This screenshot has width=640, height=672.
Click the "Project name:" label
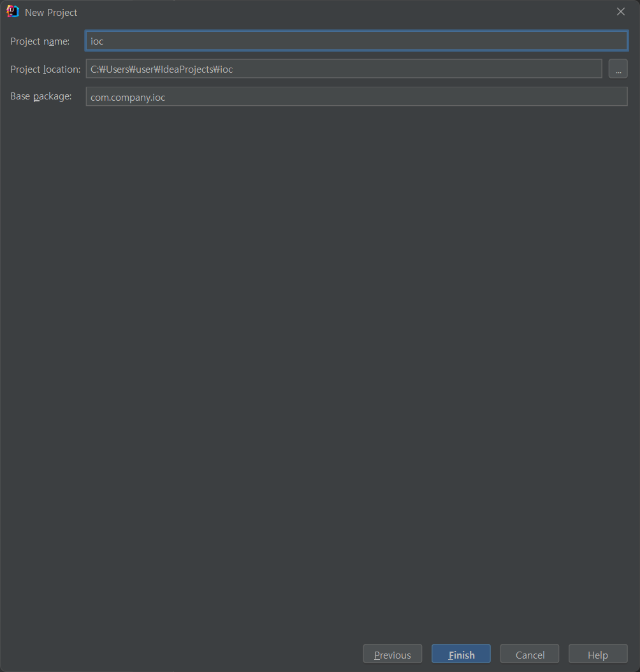click(x=40, y=41)
